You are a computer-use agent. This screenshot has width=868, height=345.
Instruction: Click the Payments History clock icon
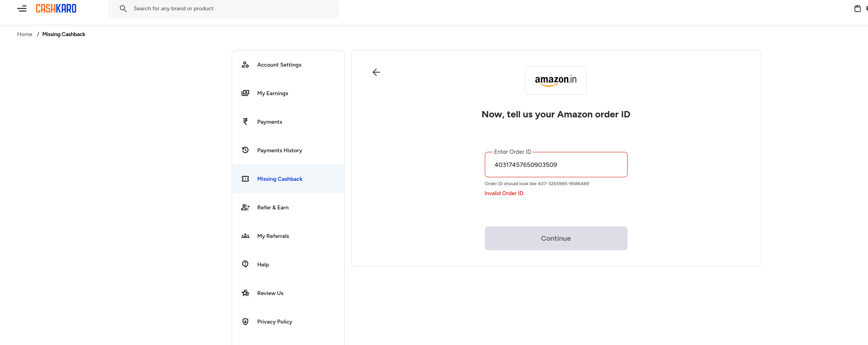click(x=245, y=150)
